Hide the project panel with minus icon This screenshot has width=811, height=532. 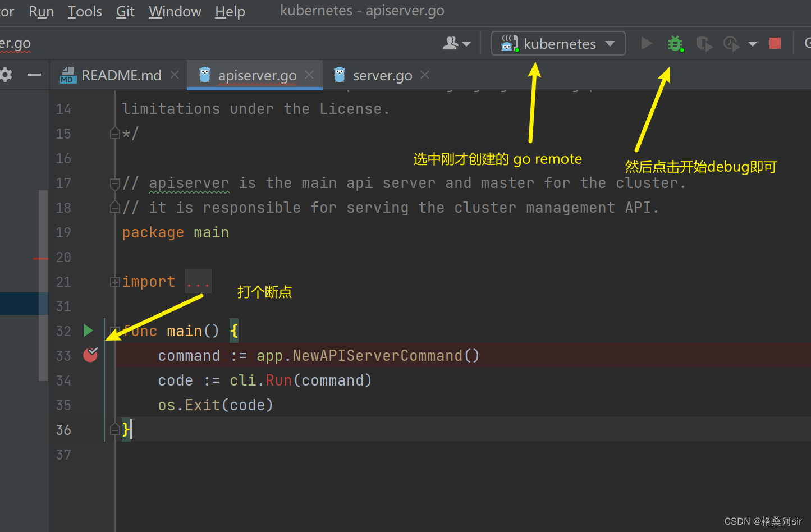(x=34, y=75)
